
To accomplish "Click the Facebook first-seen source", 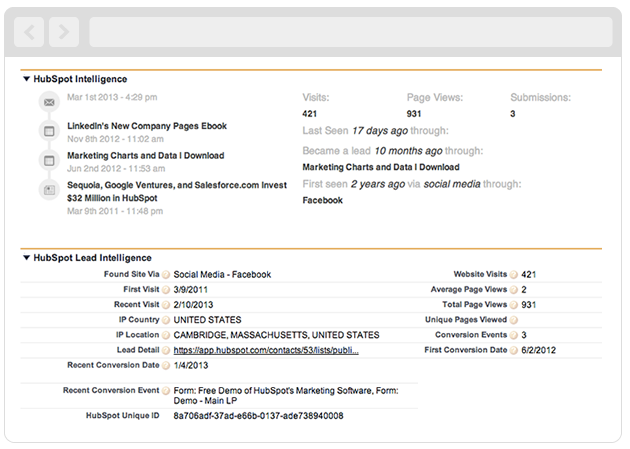I will (x=323, y=200).
